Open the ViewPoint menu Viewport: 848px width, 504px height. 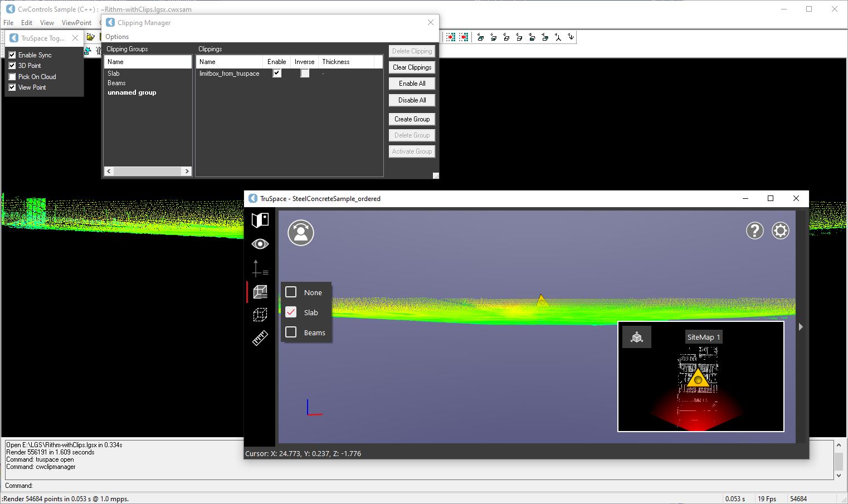point(76,23)
